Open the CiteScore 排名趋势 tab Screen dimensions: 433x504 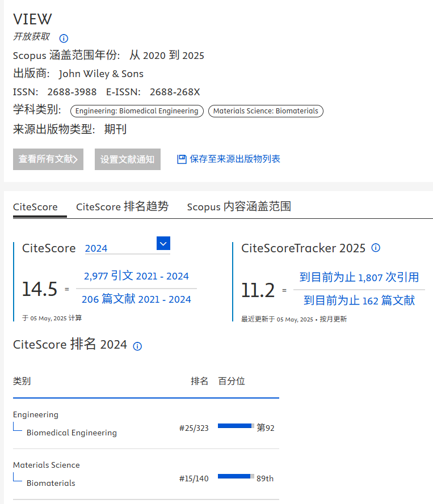coord(122,207)
